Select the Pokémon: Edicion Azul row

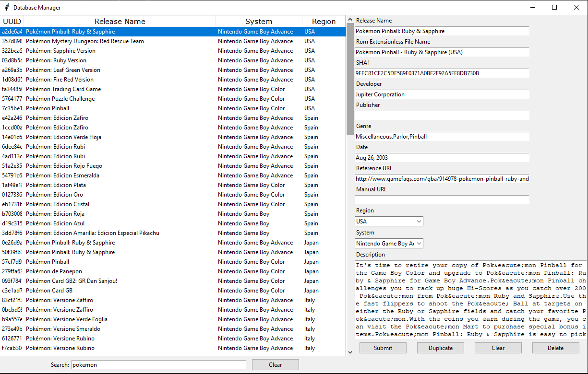point(173,223)
